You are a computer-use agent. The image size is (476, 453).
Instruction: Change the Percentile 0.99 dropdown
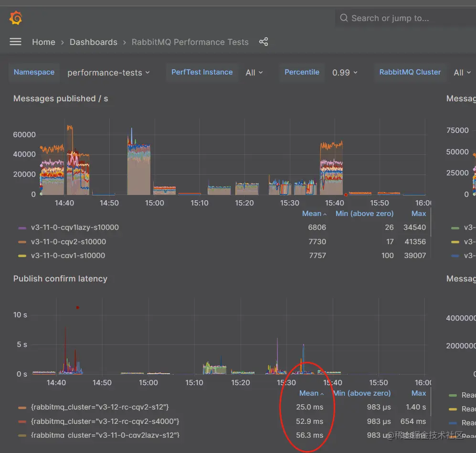345,73
